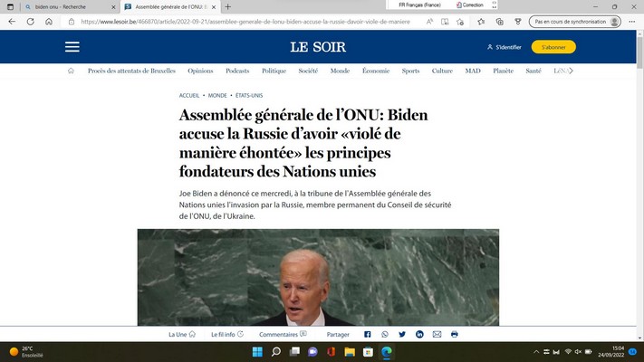Image resolution: width=644 pixels, height=362 pixels.
Task: Close the 'biden onu - Recherche' tab
Action: 114,7
